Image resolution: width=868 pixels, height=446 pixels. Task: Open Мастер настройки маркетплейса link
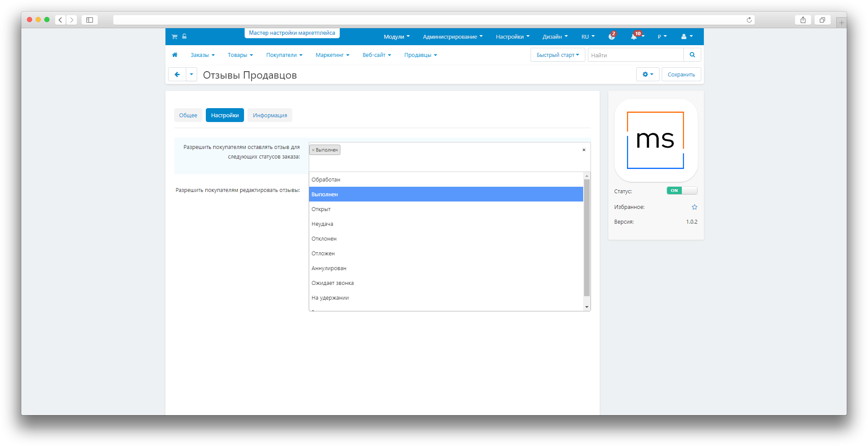coord(292,33)
